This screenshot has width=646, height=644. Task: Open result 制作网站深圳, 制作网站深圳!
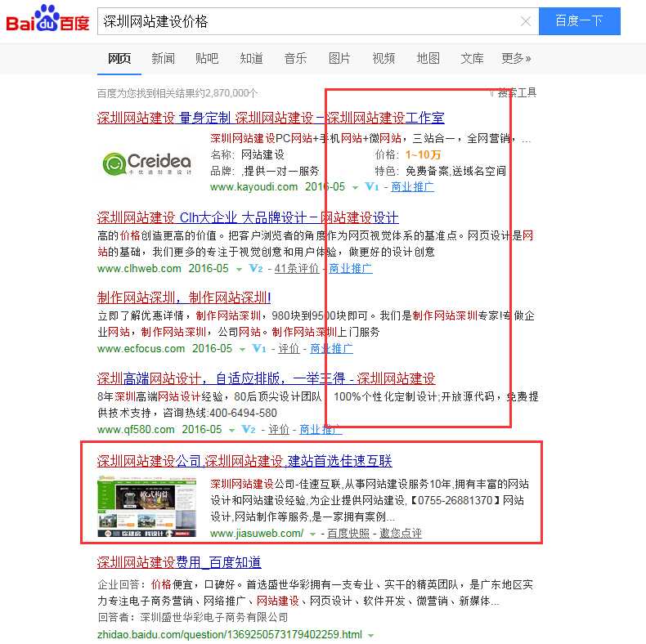[x=184, y=297]
